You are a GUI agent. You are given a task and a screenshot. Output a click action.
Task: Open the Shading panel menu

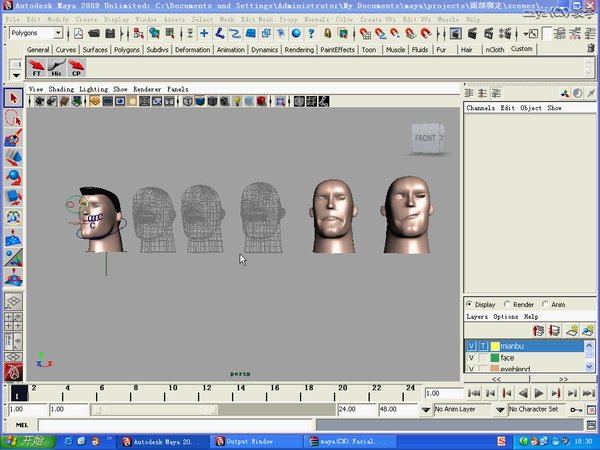[61, 89]
